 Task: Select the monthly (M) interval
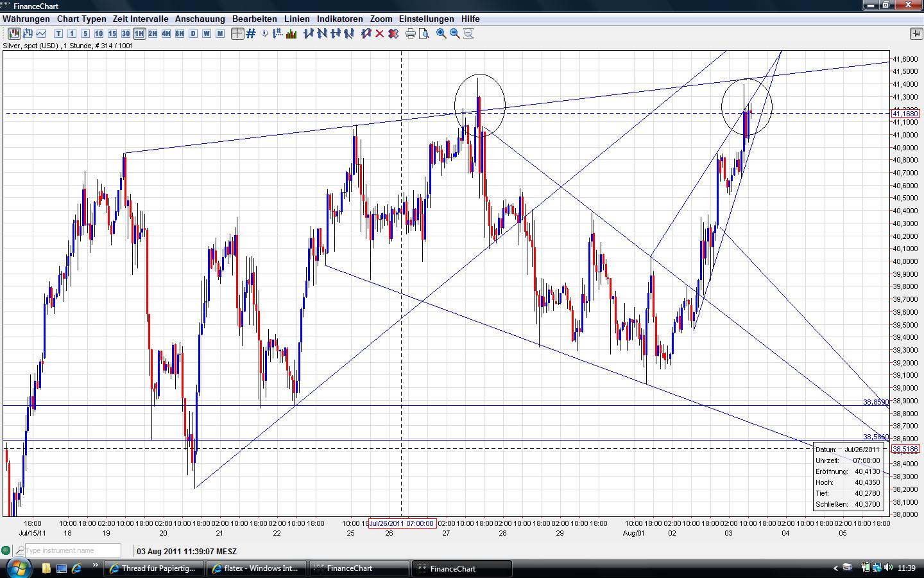[x=220, y=33]
